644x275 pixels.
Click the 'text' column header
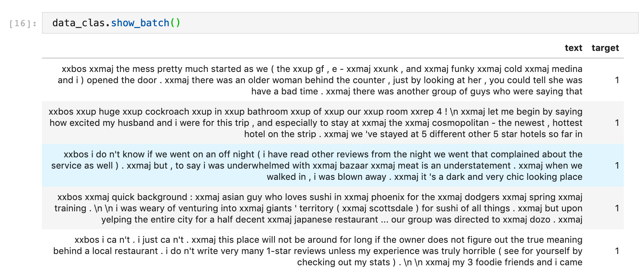pyautogui.click(x=573, y=48)
